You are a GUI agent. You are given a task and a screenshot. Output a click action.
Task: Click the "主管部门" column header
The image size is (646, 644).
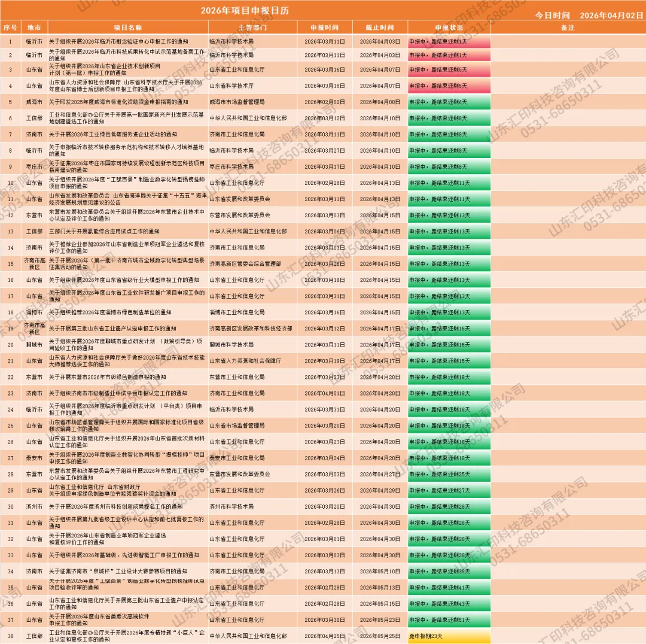252,28
